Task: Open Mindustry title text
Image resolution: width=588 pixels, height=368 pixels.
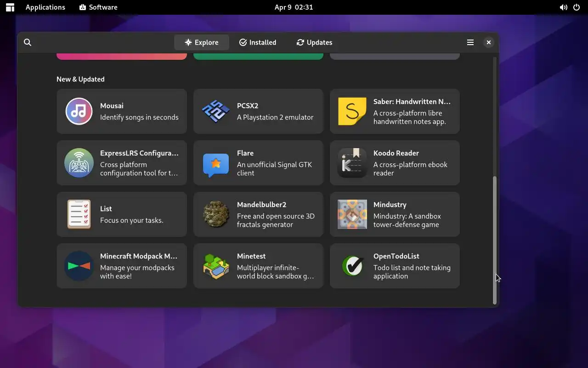Action: coord(390,204)
